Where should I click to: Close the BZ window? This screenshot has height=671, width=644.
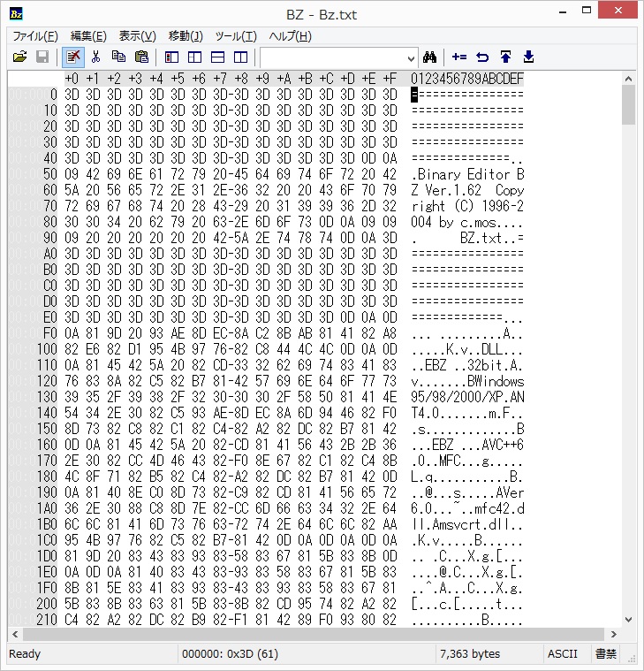coord(617,11)
